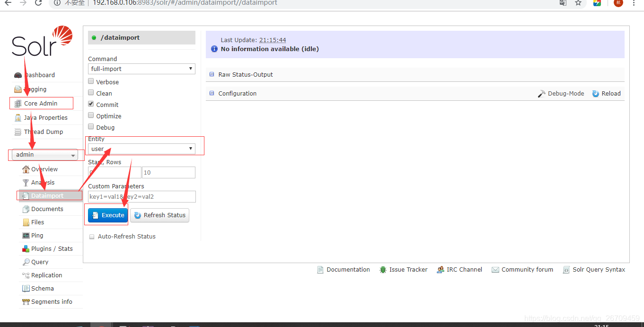The height and width of the screenshot is (327, 644).
Task: Click the Custom Parameters field
Action: click(141, 196)
